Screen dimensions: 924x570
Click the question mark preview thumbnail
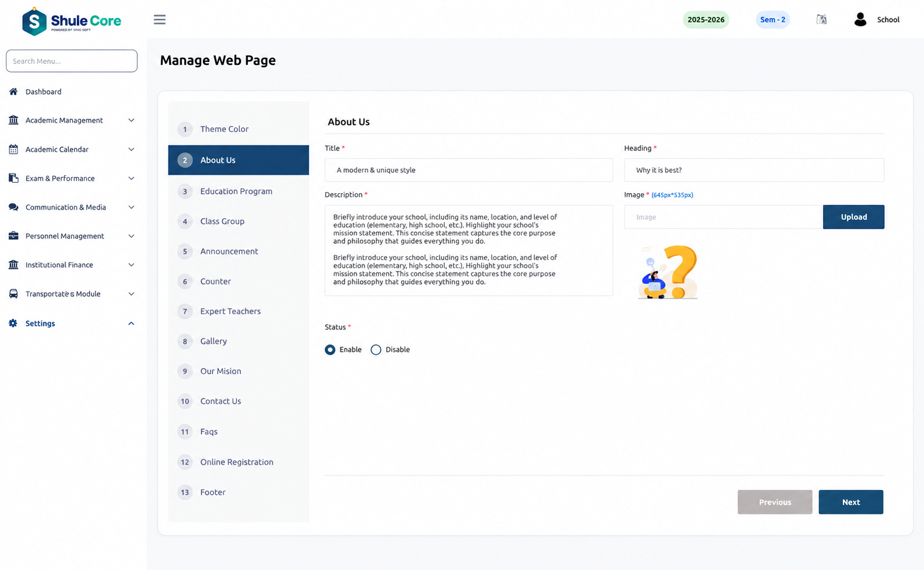click(668, 271)
